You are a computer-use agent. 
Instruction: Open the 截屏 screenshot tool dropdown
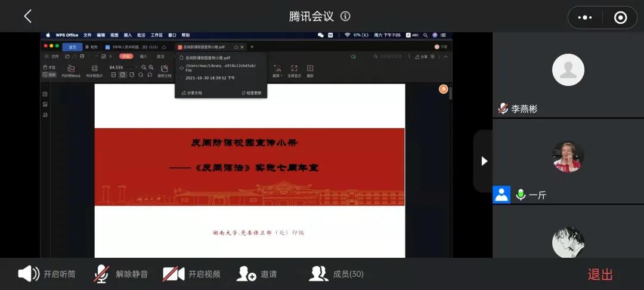(277, 71)
